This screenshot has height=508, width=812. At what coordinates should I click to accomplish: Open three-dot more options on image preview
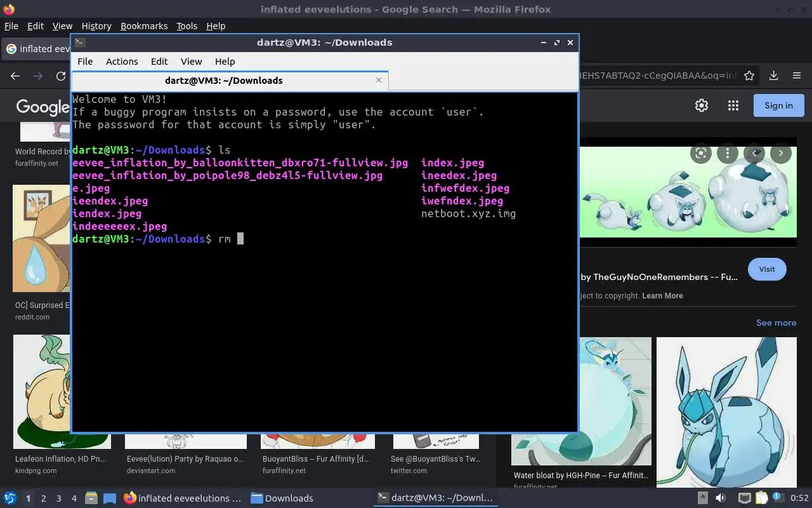click(x=728, y=153)
